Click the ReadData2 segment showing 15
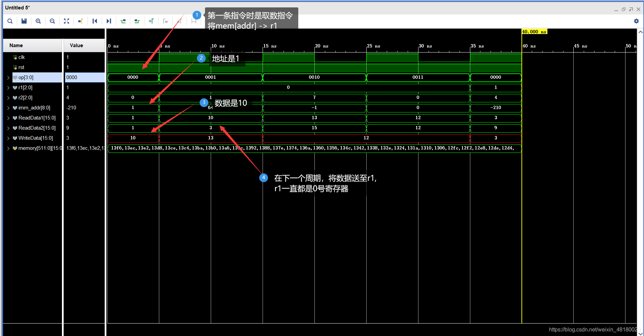The height and width of the screenshot is (336, 644). tap(314, 128)
